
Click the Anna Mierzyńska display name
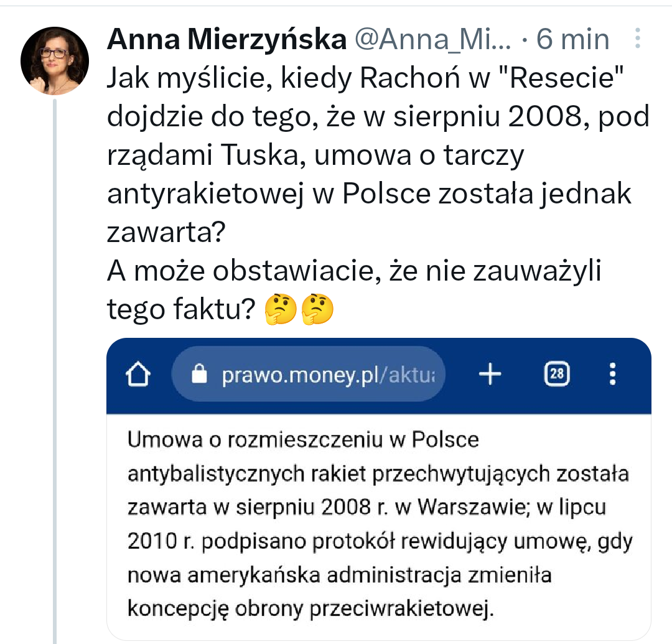click(x=226, y=40)
